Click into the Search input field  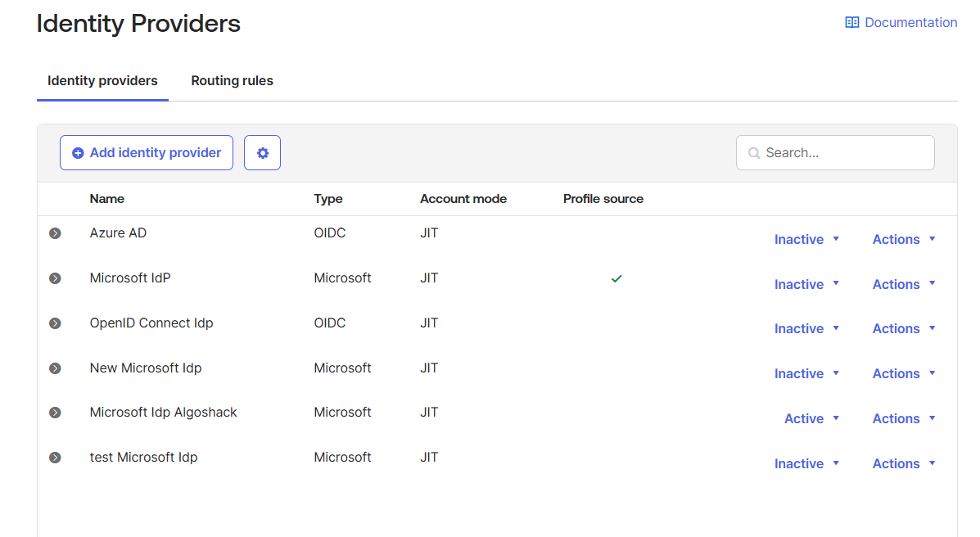[x=843, y=153]
